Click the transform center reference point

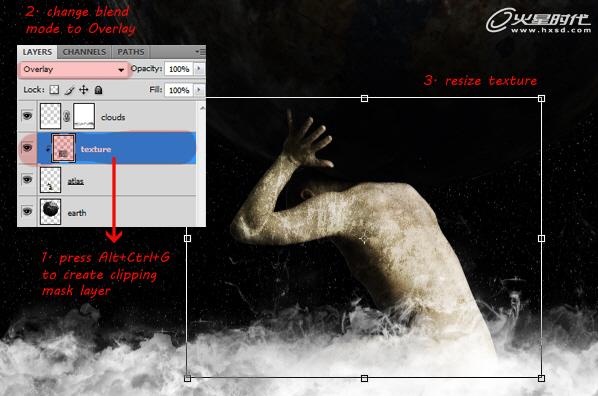[x=364, y=238]
